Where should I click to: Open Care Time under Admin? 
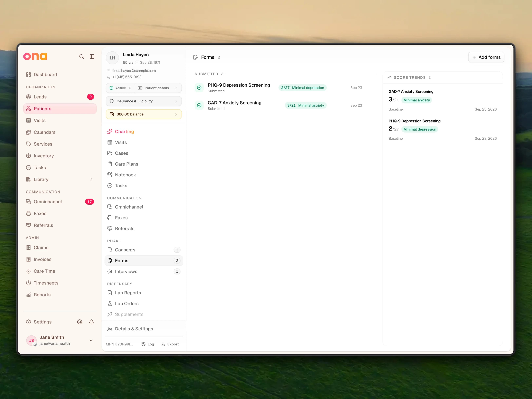[x=60, y=271]
